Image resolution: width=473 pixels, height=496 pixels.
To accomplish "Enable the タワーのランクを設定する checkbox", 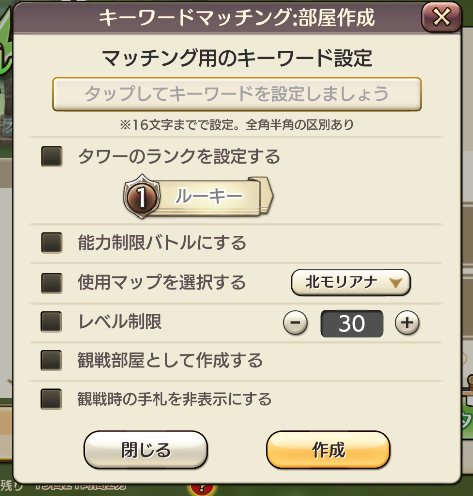I will (x=52, y=156).
